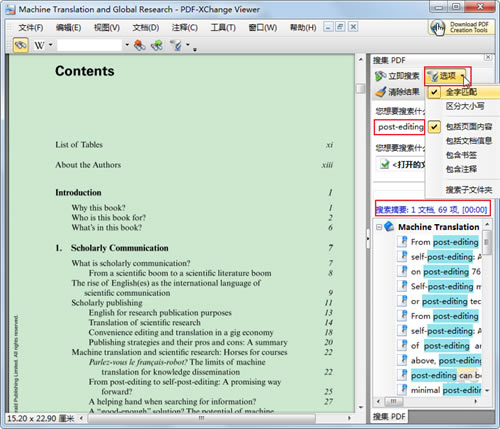500x429 pixels.
Task: Open the 工具(T) menu
Action: pos(223,28)
